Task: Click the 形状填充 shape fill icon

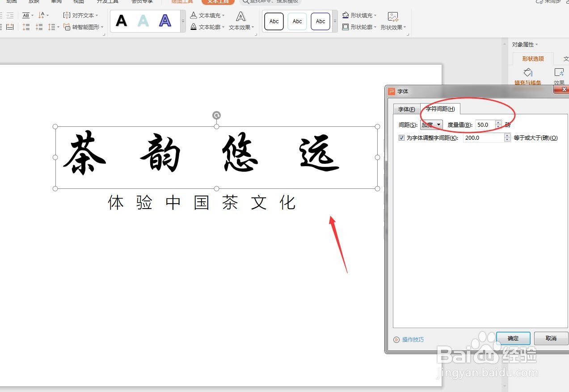Action: [346, 15]
